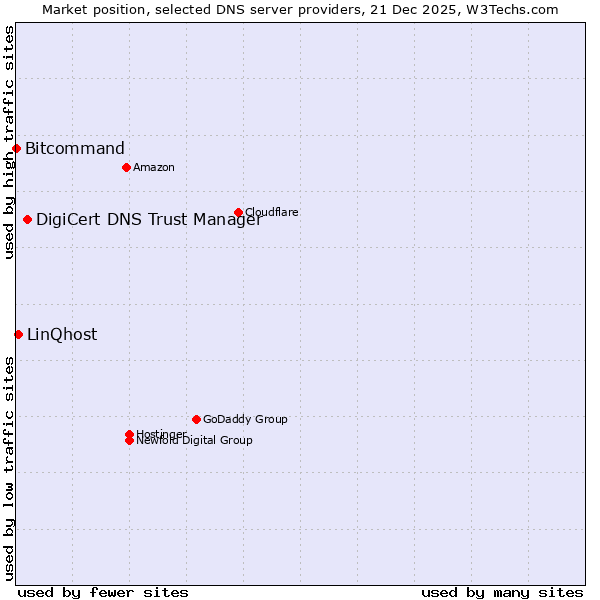This screenshot has width=600, height=600.
Task: Click the 'used by many sites' axis label
Action: 502,593
